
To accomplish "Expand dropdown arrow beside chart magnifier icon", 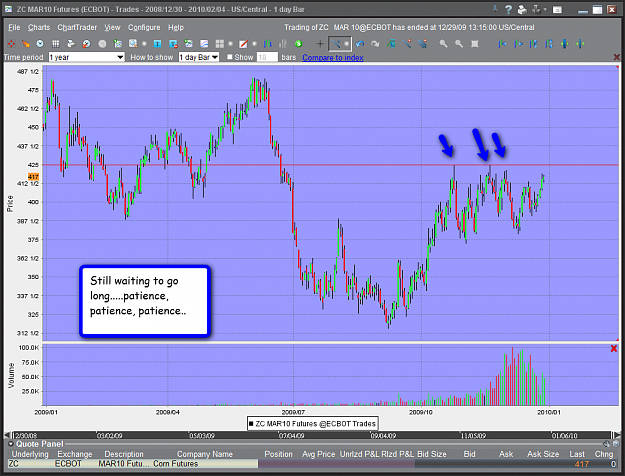I will click(144, 44).
